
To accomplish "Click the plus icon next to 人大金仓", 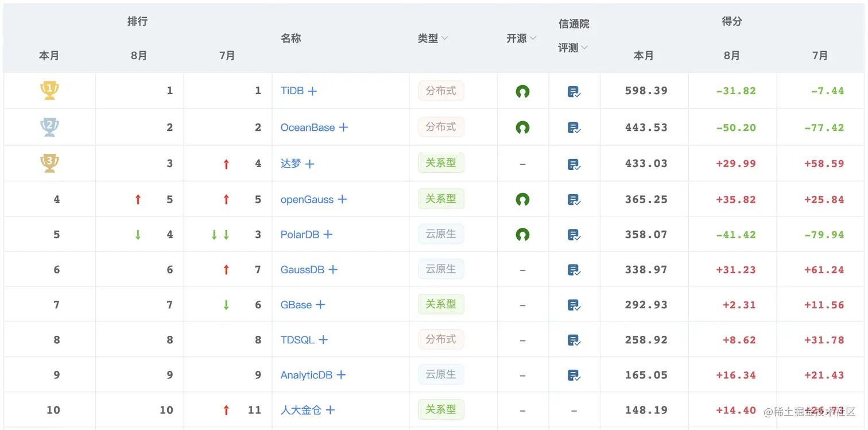I will [330, 410].
